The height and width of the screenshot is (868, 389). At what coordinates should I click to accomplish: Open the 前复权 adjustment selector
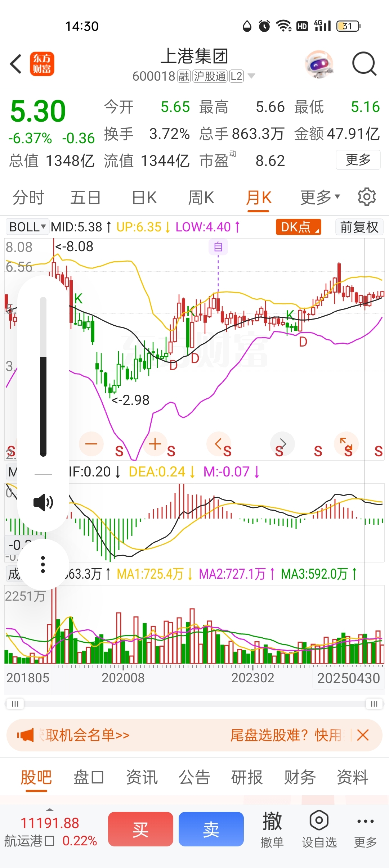(359, 227)
